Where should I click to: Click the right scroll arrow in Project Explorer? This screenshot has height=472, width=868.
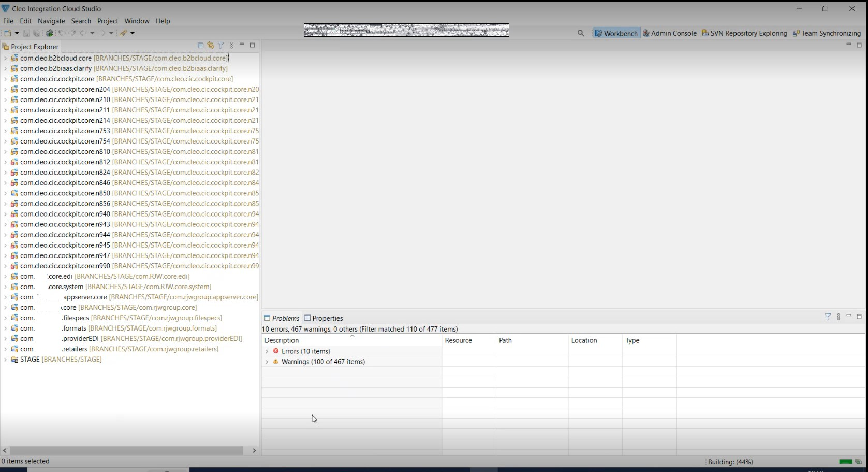[254, 451]
